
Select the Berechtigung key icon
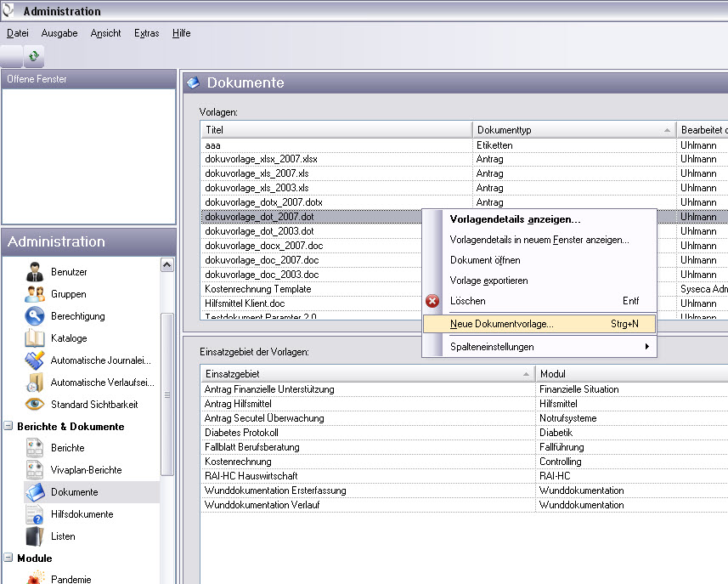(35, 316)
